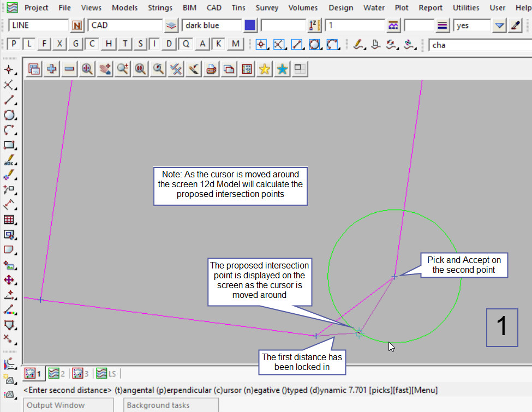Click the minus icon in view toolbar
The height and width of the screenshot is (412, 532).
[x=69, y=69]
